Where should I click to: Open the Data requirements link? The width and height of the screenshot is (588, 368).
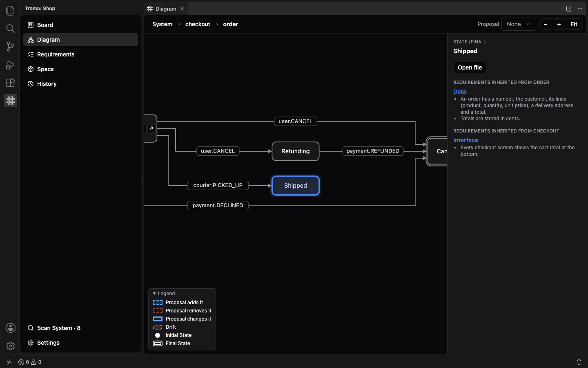460,92
